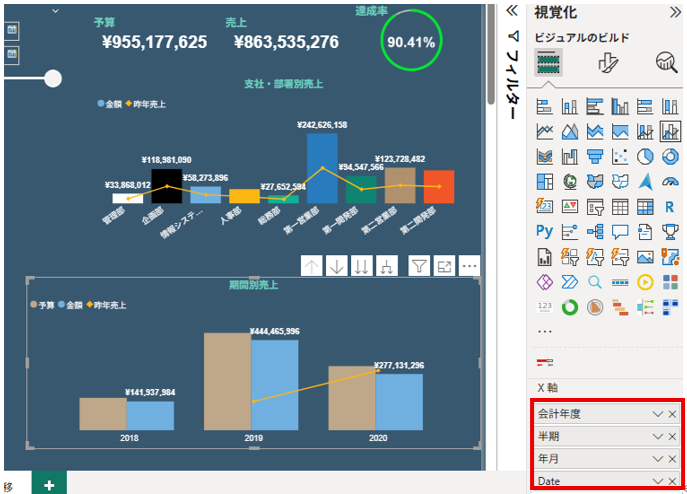Collapse the 視覚化 pane
687x494 pixels.
click(x=675, y=12)
